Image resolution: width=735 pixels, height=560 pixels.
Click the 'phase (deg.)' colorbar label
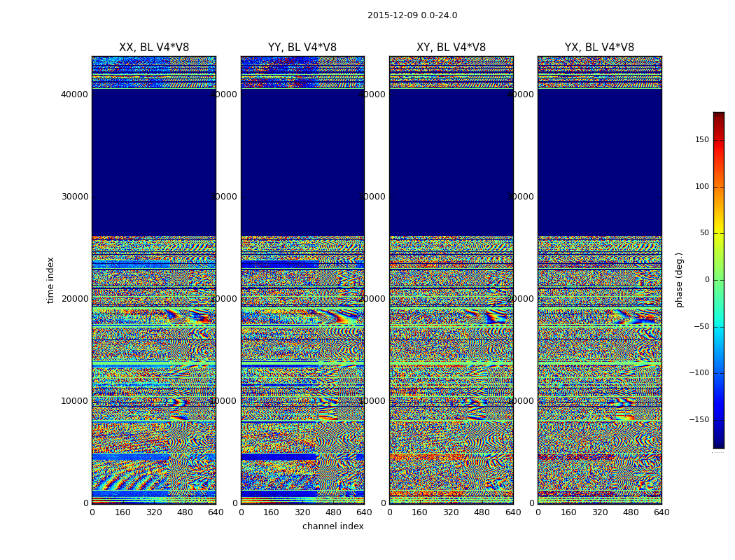(679, 280)
